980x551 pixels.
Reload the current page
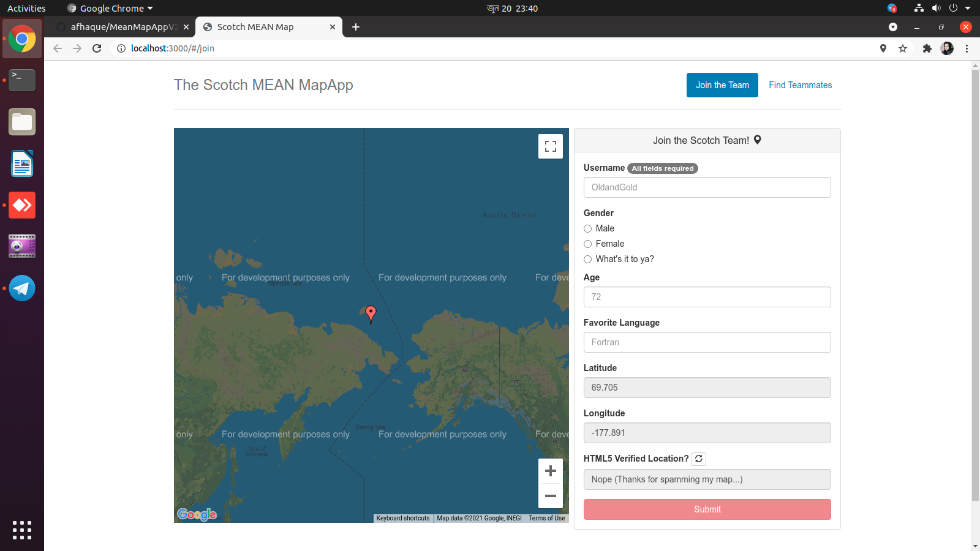[97, 48]
